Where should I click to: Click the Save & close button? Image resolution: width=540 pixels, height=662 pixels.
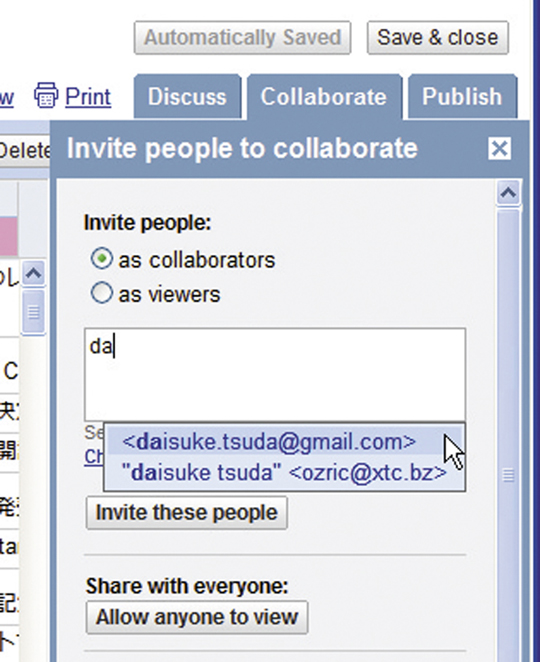438,38
